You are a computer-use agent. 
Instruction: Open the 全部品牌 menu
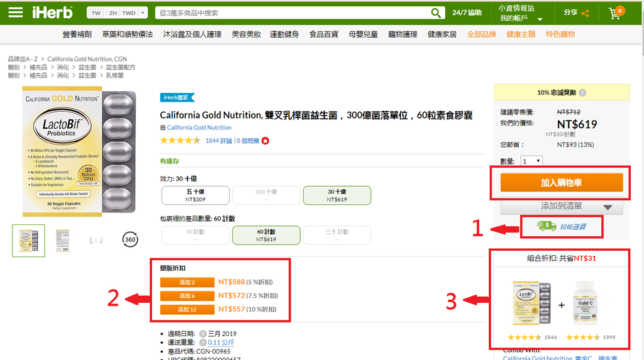(x=481, y=35)
